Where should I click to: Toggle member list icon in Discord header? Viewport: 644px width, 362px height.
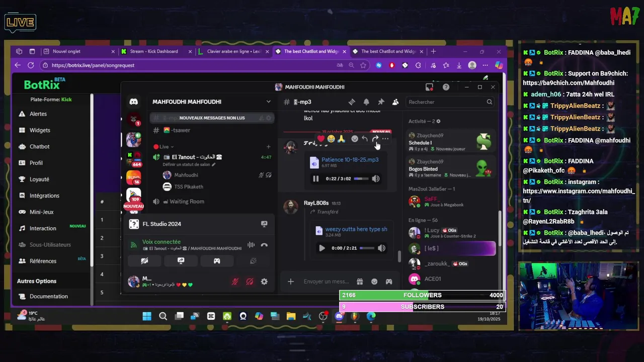coord(395,102)
